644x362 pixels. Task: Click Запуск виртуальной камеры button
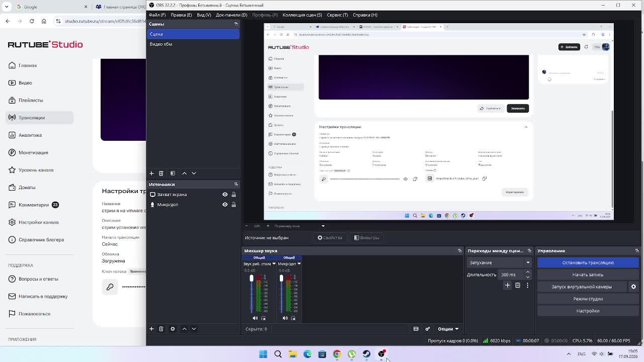(582, 287)
